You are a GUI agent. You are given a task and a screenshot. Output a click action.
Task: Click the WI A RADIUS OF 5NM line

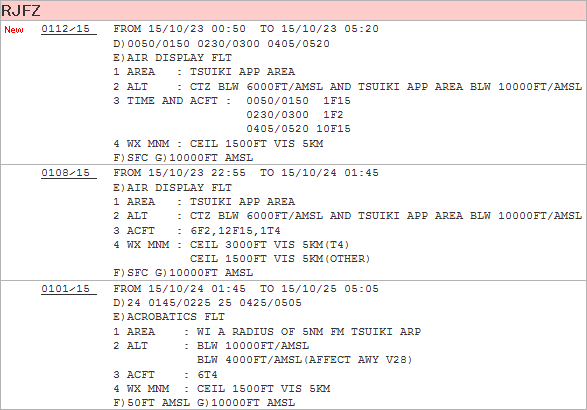pyautogui.click(x=309, y=332)
